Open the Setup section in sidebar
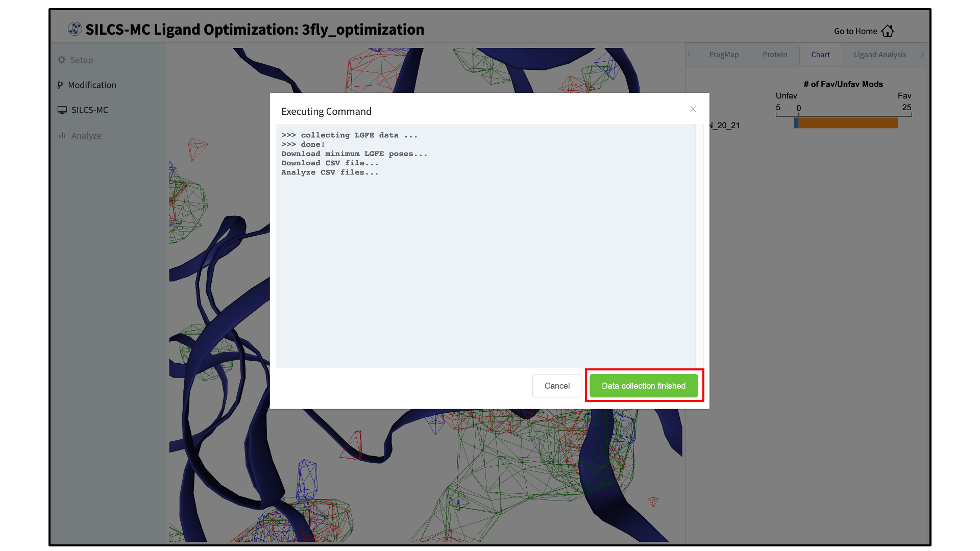This screenshot has height=551, width=980. click(x=76, y=60)
